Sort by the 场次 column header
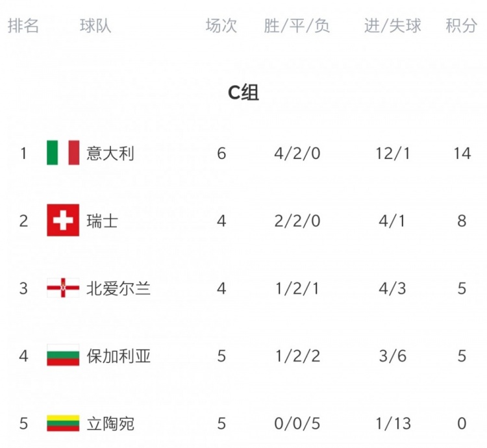The image size is (487, 448). [x=221, y=25]
